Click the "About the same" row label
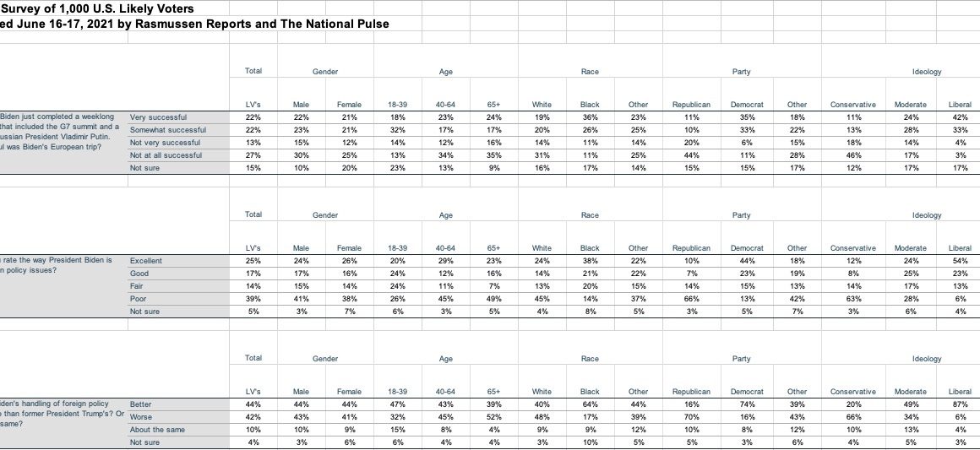Viewport: 980px width, 450px height. (x=157, y=430)
